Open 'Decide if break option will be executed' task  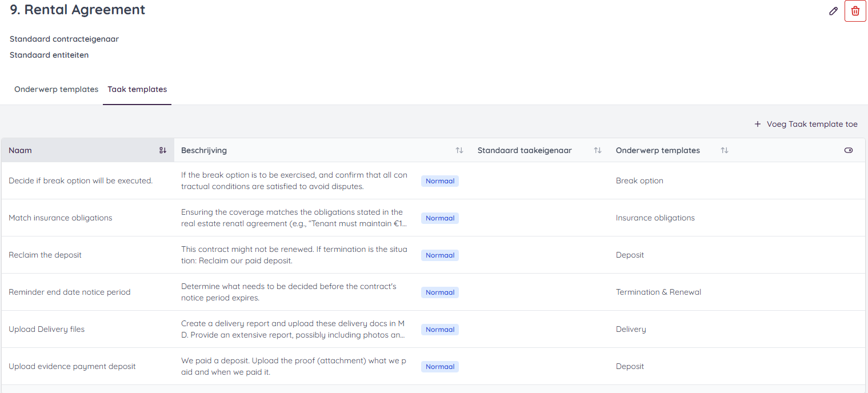tap(81, 181)
